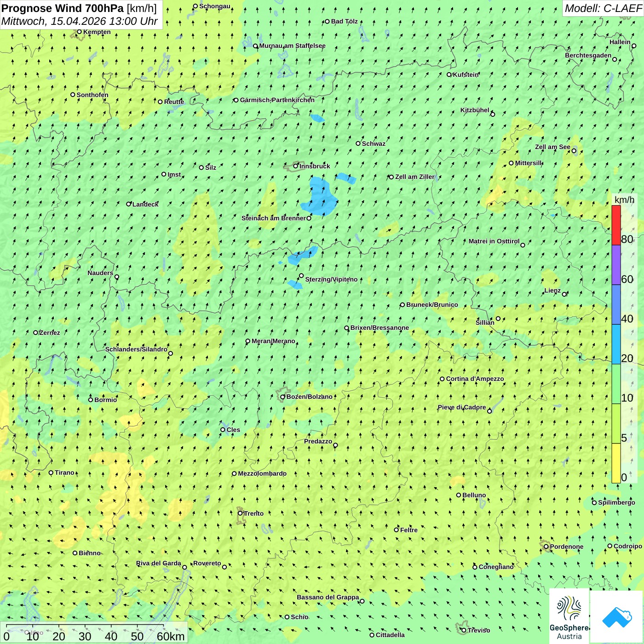The image size is (644, 644).
Task: Click the Bozen/Bolzano city marker
Action: coord(283,397)
